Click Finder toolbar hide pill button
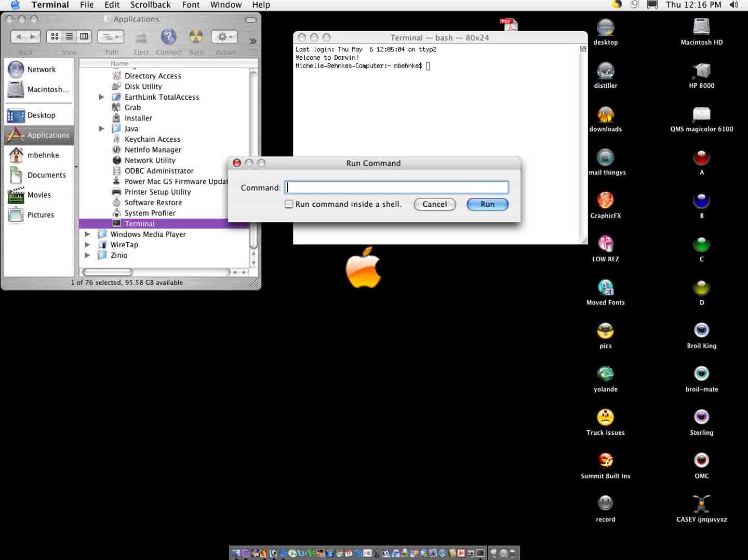Image resolution: width=748 pixels, height=560 pixels. pos(251,20)
